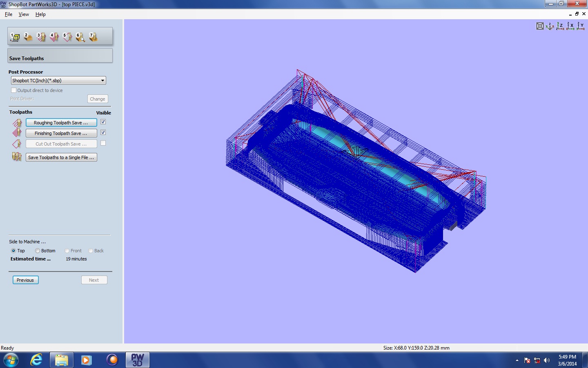Image resolution: width=588 pixels, height=368 pixels.
Task: View model along the Y axis
Action: pyautogui.click(x=581, y=26)
